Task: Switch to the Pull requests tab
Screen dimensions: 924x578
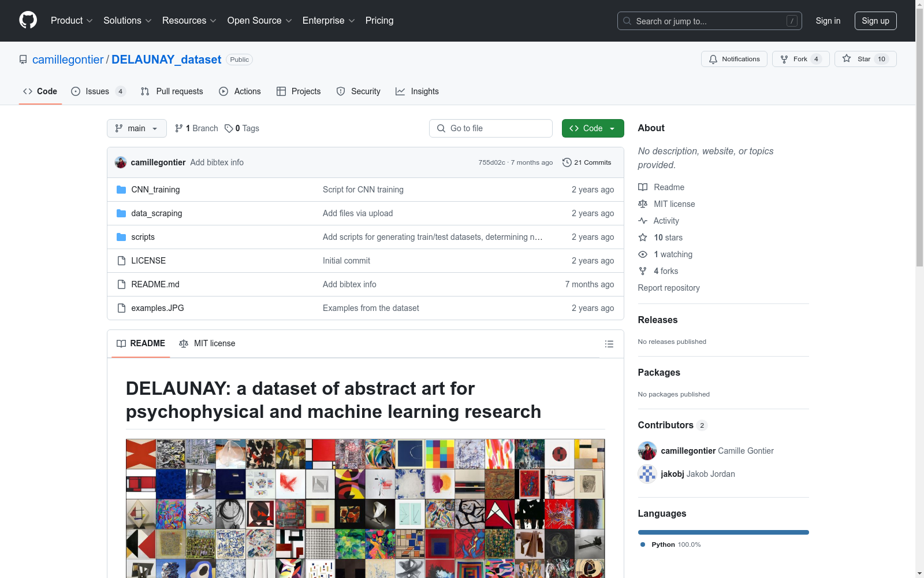Action: click(172, 91)
